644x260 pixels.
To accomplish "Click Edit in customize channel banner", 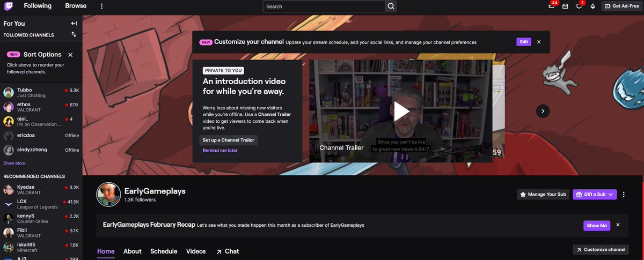I will [524, 42].
